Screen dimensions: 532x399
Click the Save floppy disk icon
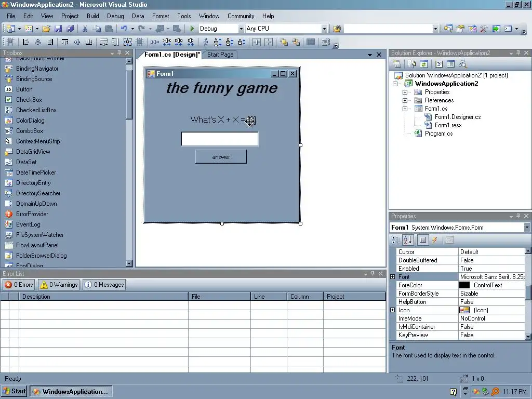58,29
